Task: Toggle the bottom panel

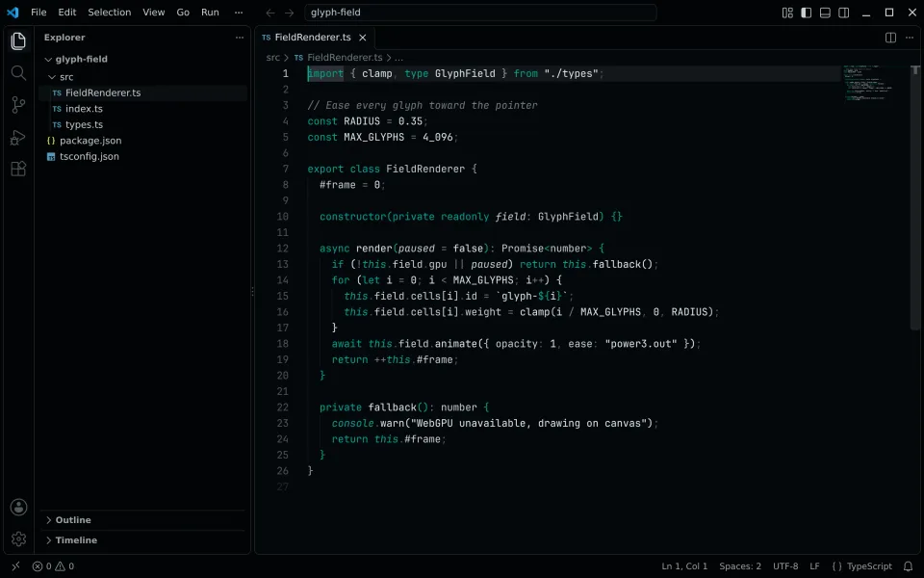Action: click(x=825, y=13)
